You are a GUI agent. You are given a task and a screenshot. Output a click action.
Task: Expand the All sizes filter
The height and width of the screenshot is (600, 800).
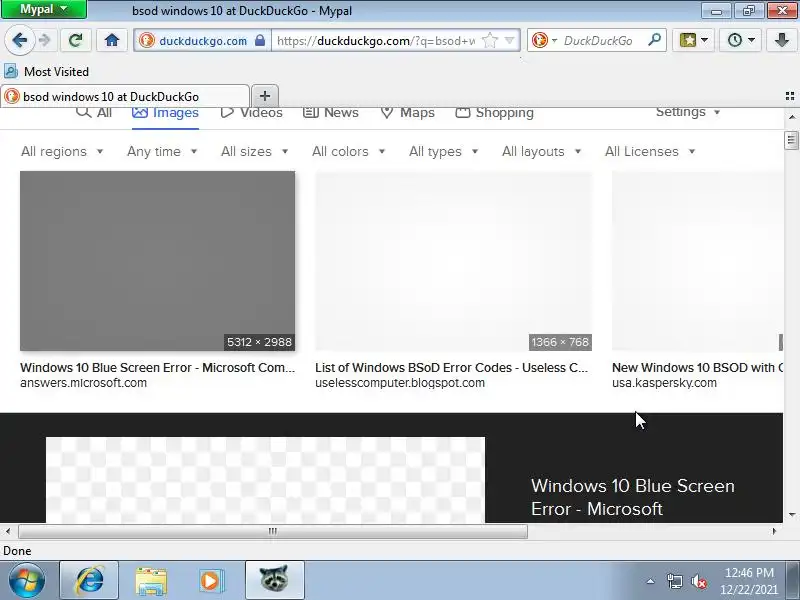click(x=254, y=152)
